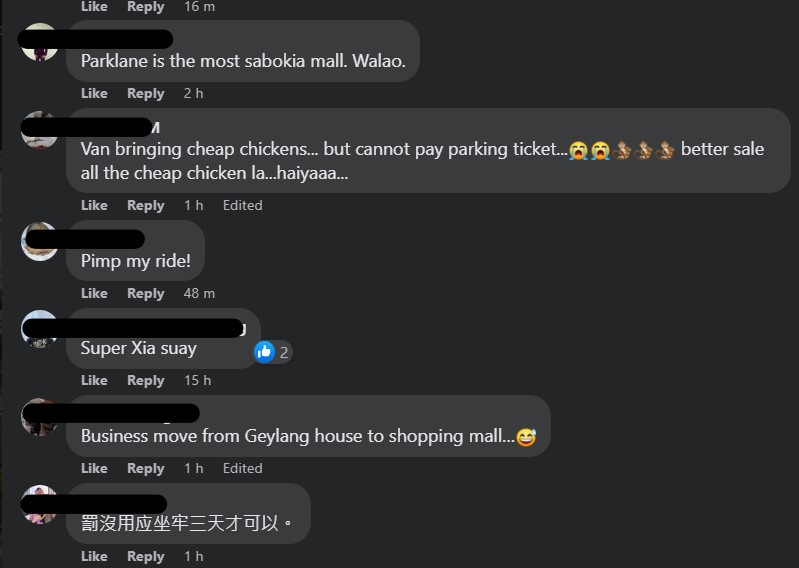The image size is (799, 568).
Task: Like the Geylang house business comment
Action: 94,468
